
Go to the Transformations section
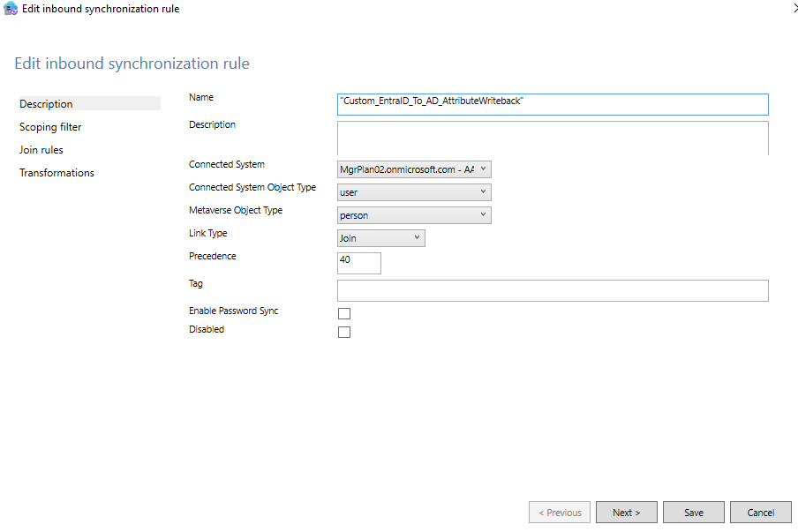tap(56, 172)
